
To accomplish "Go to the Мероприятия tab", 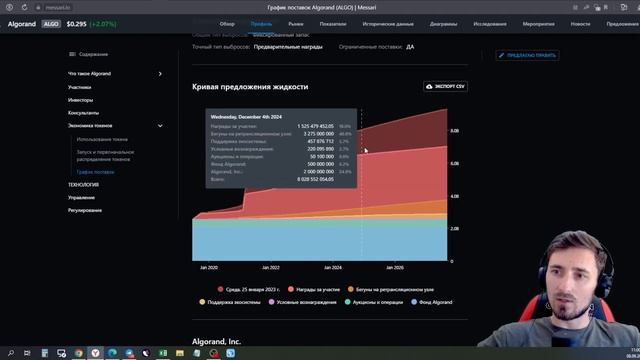I will (x=538, y=24).
